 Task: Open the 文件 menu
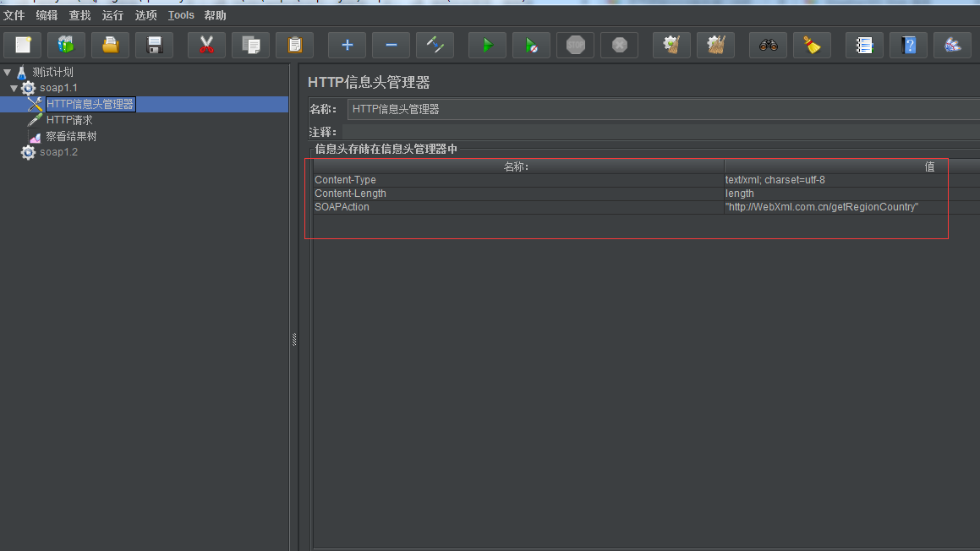point(14,15)
